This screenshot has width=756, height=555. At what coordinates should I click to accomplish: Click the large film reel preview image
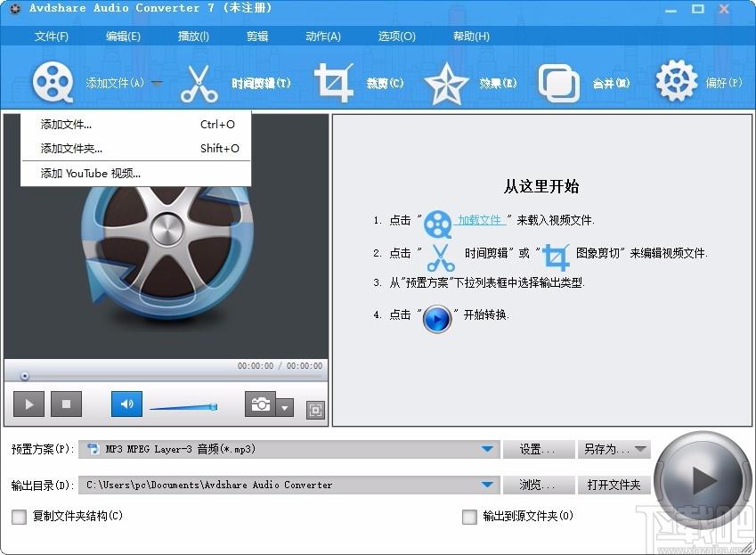[166, 254]
